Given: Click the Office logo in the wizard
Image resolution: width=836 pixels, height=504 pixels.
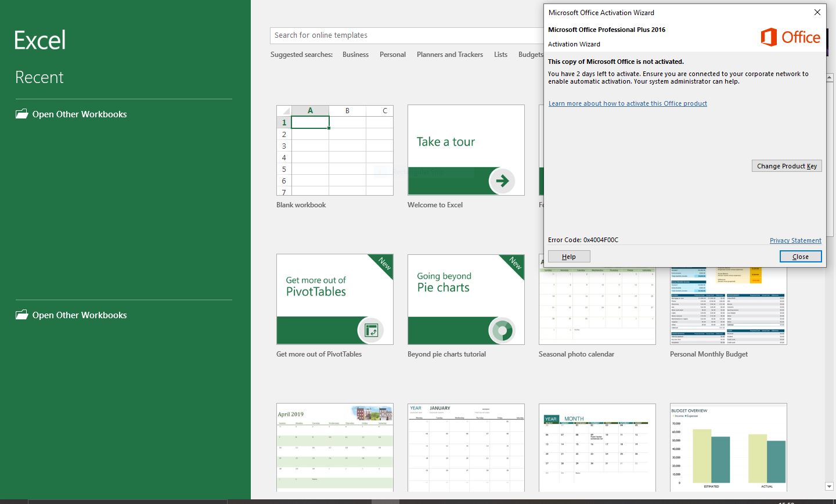Looking at the screenshot, I should click(x=791, y=37).
